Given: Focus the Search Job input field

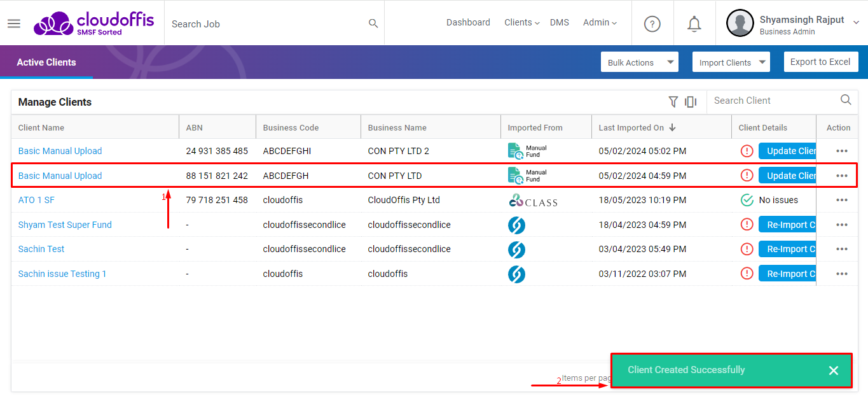Looking at the screenshot, I should tap(267, 24).
